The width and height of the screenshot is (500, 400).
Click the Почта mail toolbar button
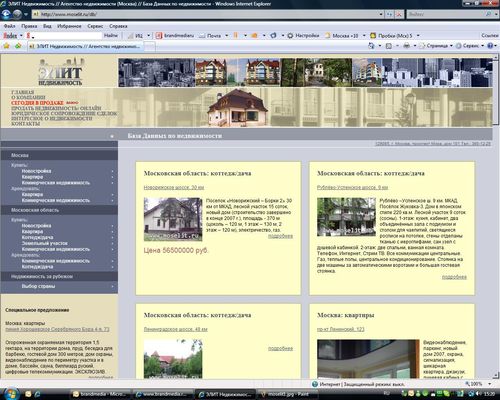point(210,35)
